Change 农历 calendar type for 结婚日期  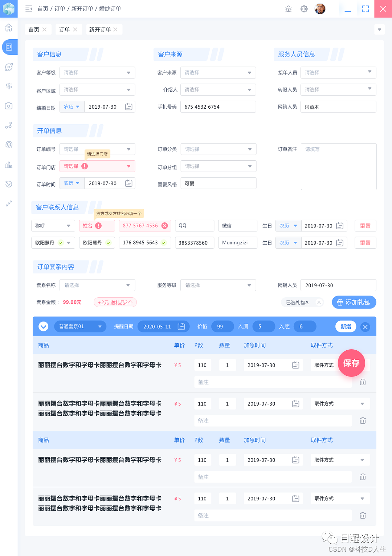click(72, 107)
